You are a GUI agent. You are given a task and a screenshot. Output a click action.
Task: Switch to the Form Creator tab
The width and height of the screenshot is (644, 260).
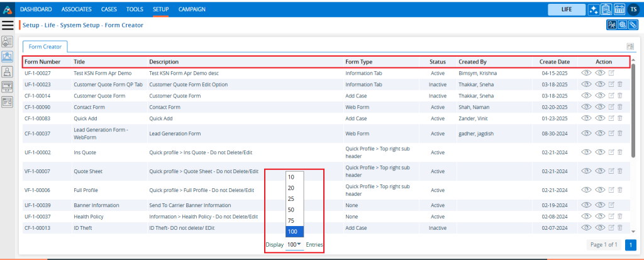[x=45, y=47]
